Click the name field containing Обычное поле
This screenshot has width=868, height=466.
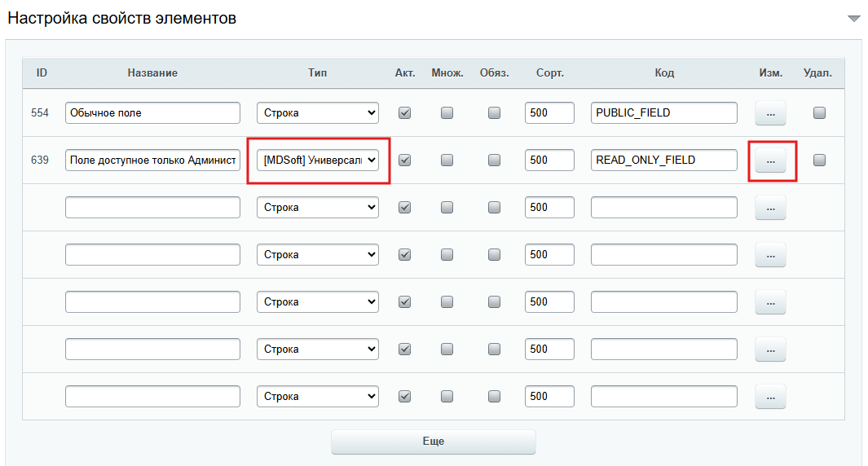152,113
